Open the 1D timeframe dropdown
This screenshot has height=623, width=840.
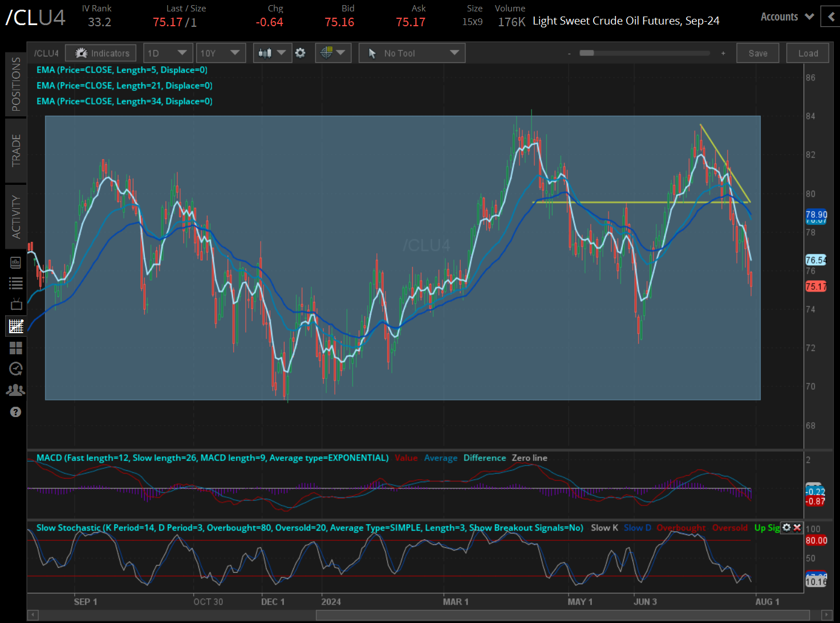point(168,52)
